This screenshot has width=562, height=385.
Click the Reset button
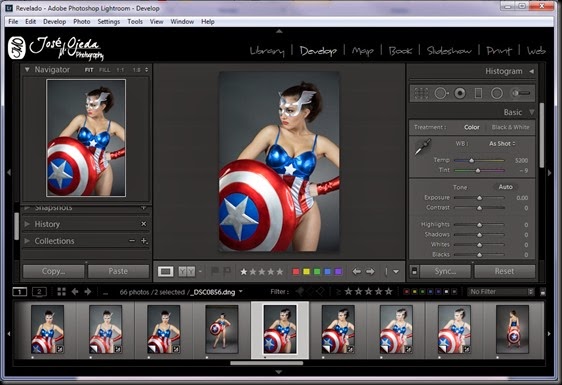click(x=504, y=271)
